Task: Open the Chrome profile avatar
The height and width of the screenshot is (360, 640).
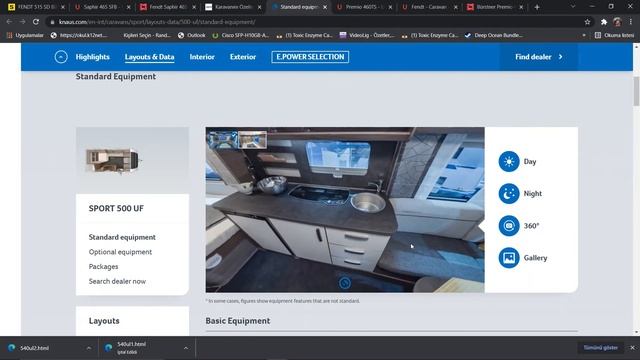Action: pos(617,22)
